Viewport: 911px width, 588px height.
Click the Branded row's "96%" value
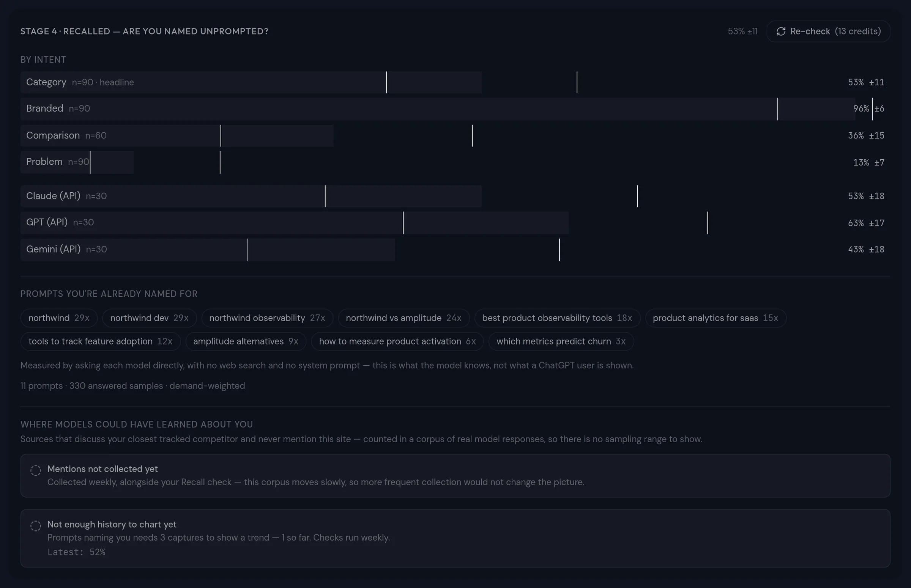(861, 109)
